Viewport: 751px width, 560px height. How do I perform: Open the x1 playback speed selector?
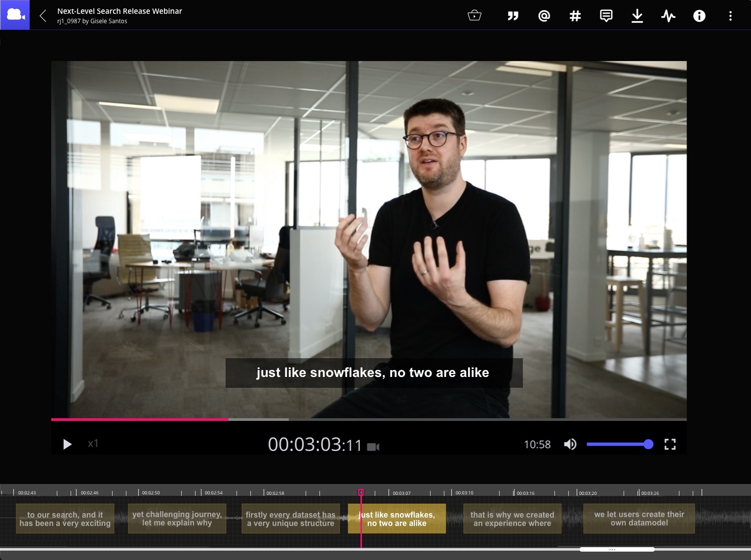point(93,444)
